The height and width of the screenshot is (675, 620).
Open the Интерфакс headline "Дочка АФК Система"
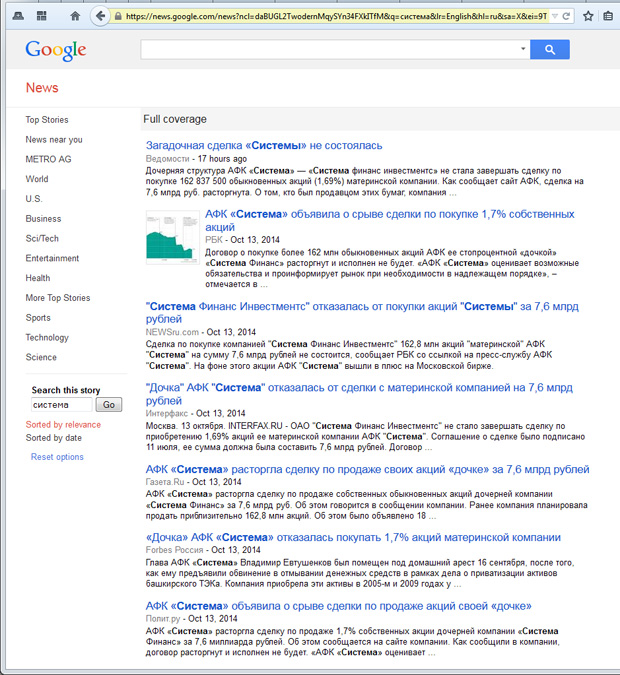click(359, 394)
